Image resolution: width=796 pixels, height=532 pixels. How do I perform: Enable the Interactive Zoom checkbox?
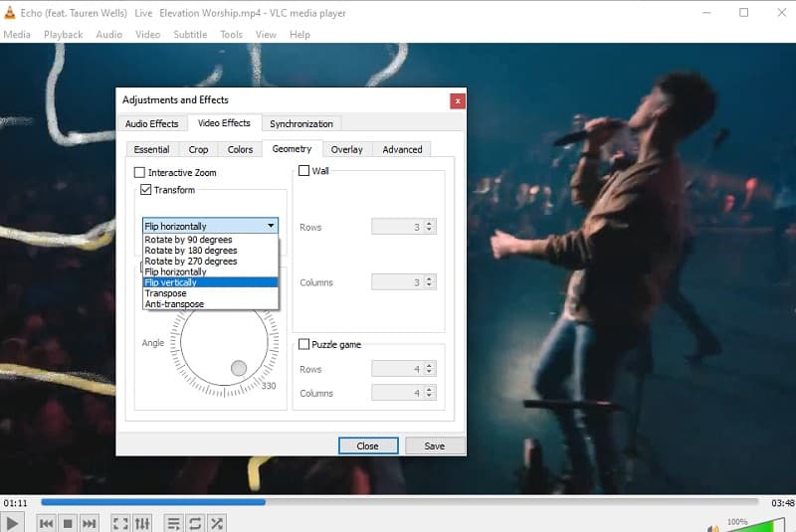pos(140,173)
